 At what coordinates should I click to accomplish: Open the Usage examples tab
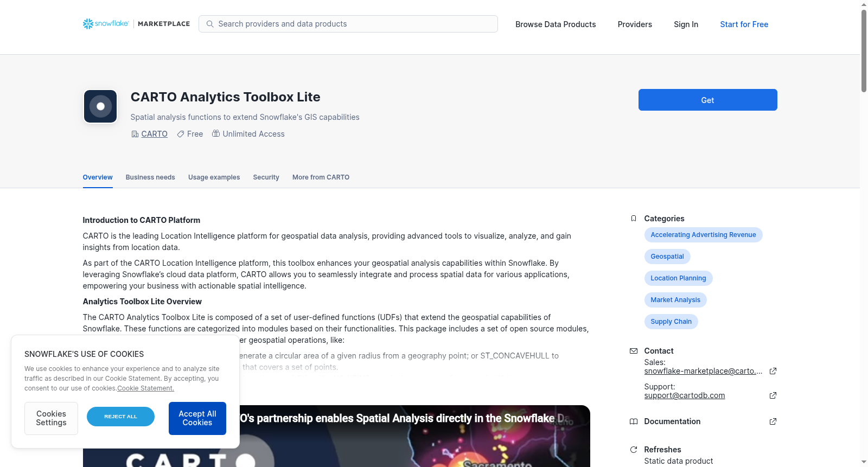[214, 177]
